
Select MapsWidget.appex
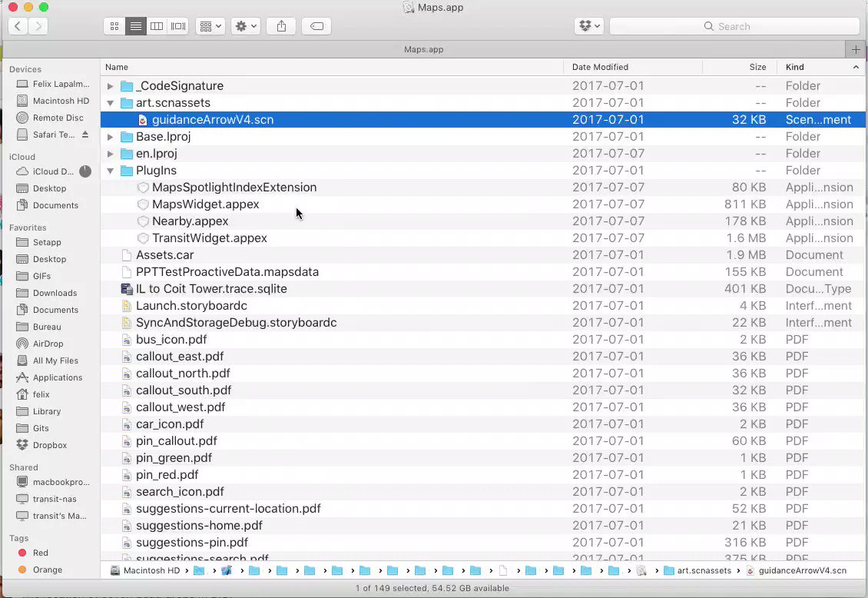pyautogui.click(x=205, y=204)
